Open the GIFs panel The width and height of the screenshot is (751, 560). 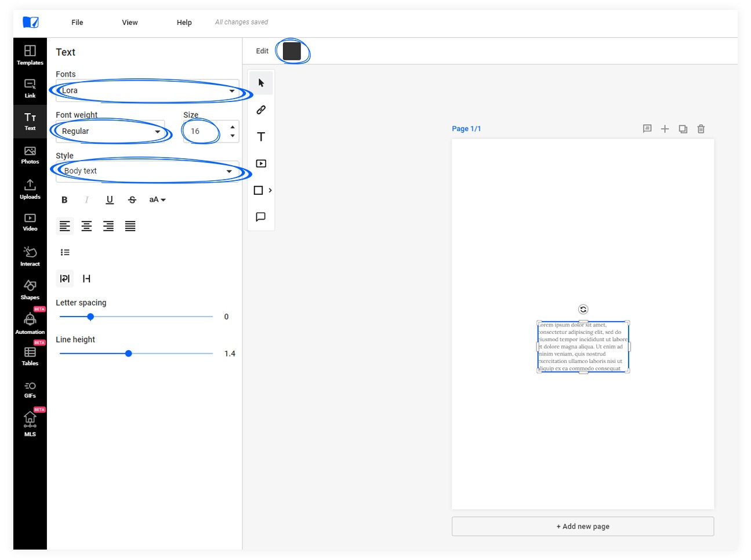[x=30, y=390]
